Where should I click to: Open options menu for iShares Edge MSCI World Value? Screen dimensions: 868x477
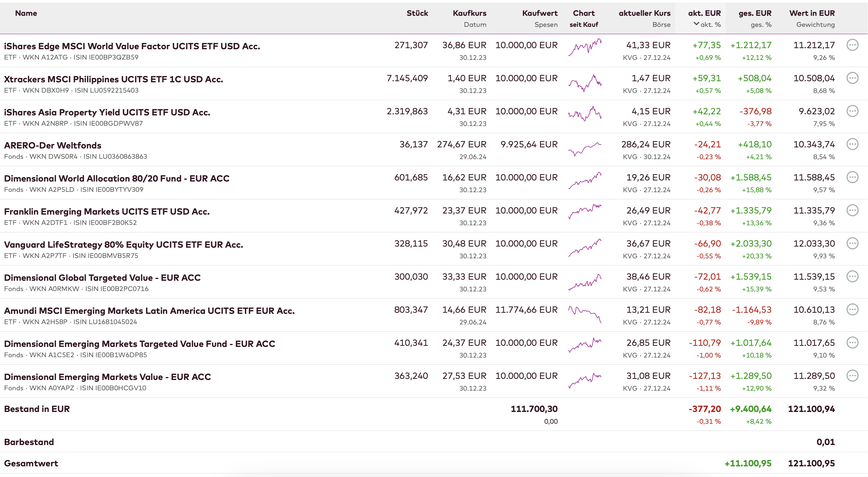pyautogui.click(x=852, y=45)
